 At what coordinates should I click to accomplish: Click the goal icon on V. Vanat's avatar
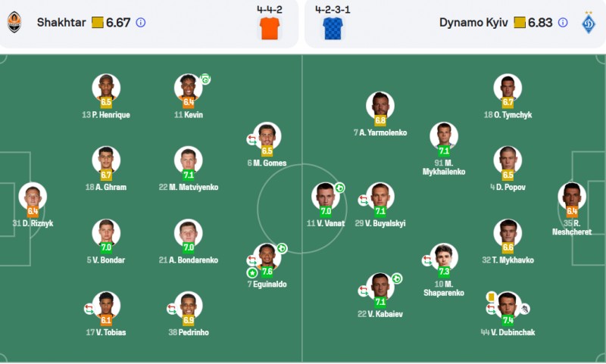[339, 188]
